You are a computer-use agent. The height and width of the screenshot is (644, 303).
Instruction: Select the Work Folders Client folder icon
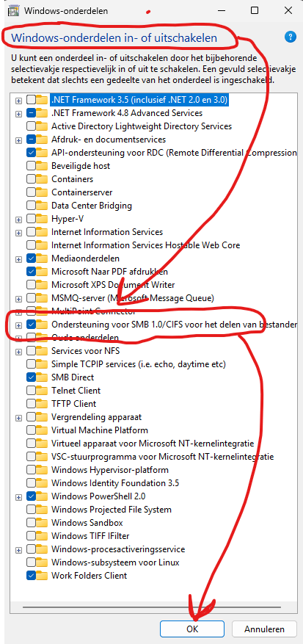42,576
